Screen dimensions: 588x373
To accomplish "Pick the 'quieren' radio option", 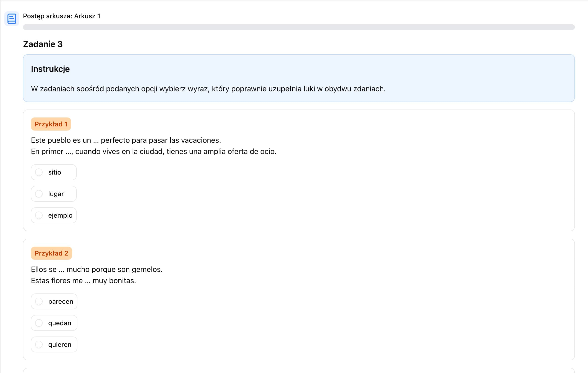I will click(54, 344).
